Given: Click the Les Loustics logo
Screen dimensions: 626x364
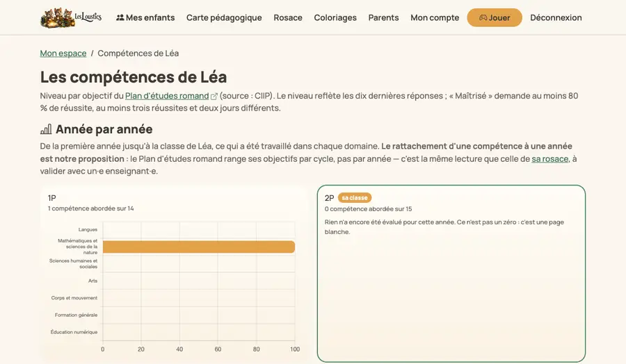Looking at the screenshot, I should pyautogui.click(x=71, y=17).
